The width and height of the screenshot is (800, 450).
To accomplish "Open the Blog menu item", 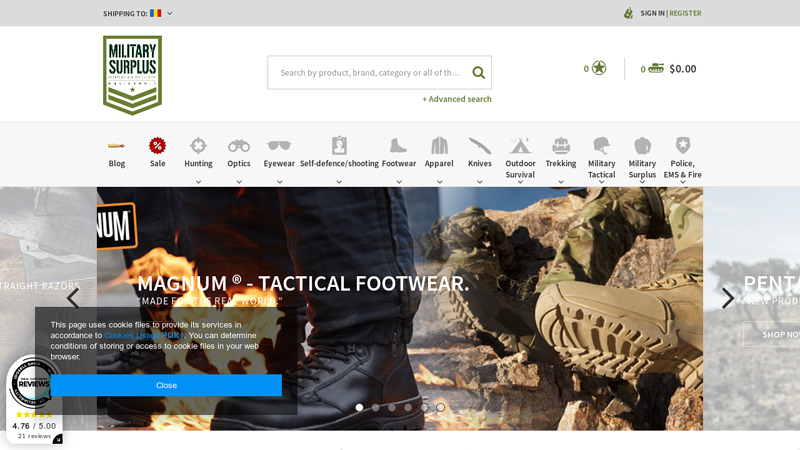I will tap(116, 163).
